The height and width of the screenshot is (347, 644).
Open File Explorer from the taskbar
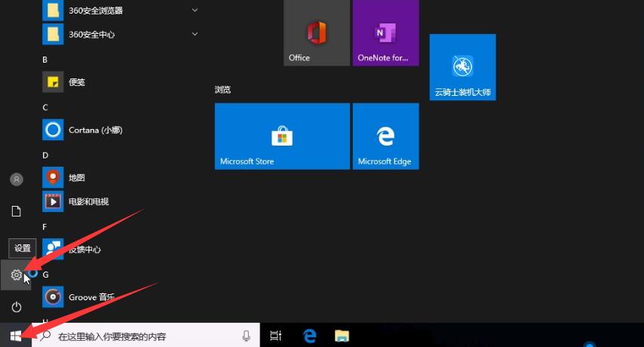[342, 336]
